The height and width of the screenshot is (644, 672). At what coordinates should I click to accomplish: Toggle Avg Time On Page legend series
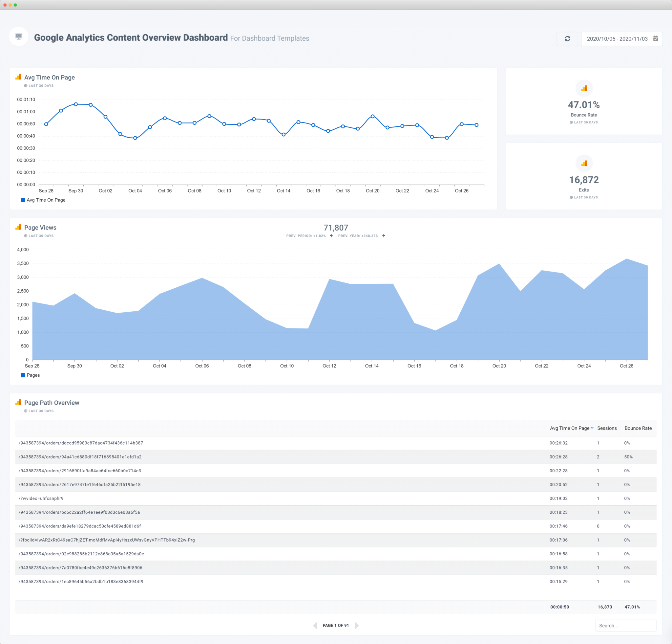tap(46, 200)
